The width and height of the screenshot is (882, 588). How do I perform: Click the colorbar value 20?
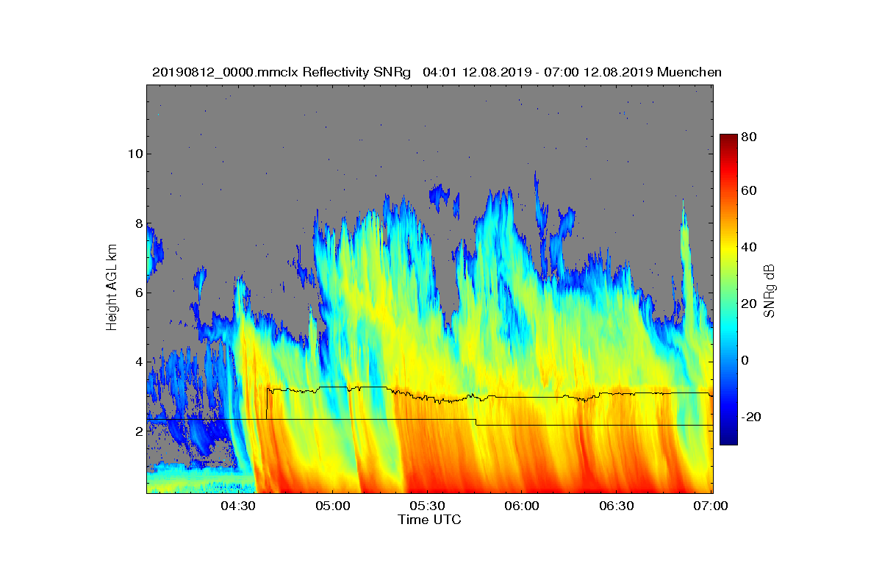point(750,304)
